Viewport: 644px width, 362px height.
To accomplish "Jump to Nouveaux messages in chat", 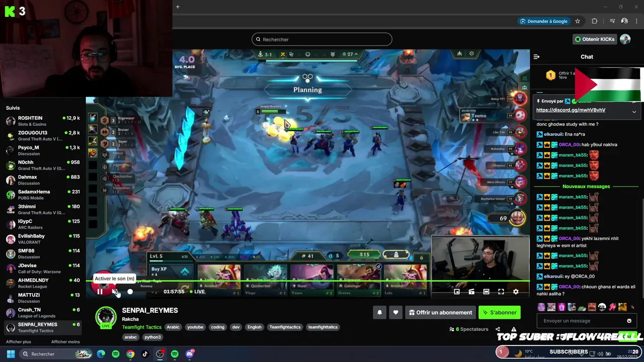I will coord(586,187).
